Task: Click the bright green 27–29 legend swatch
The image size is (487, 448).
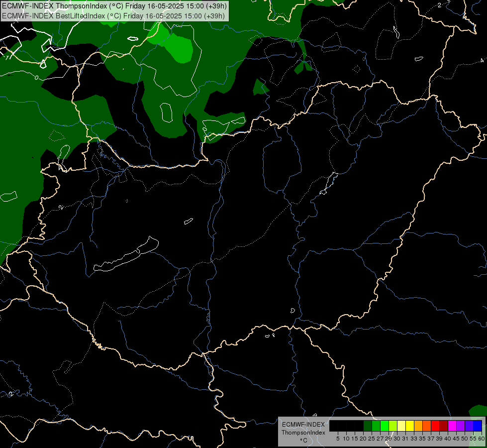Action: [x=385, y=426]
